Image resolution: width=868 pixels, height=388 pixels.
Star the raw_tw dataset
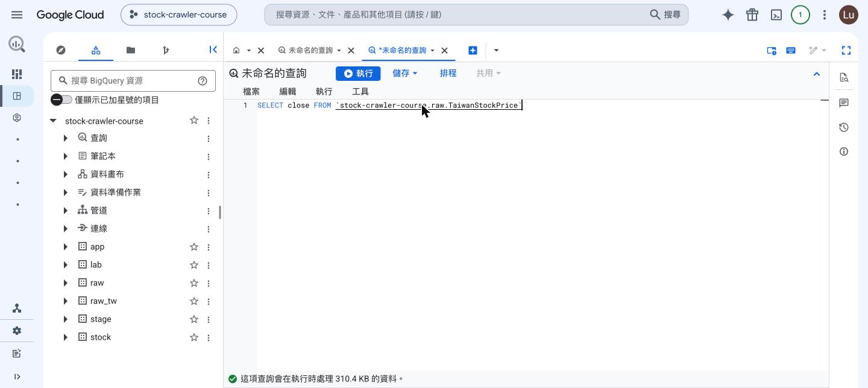pos(194,301)
